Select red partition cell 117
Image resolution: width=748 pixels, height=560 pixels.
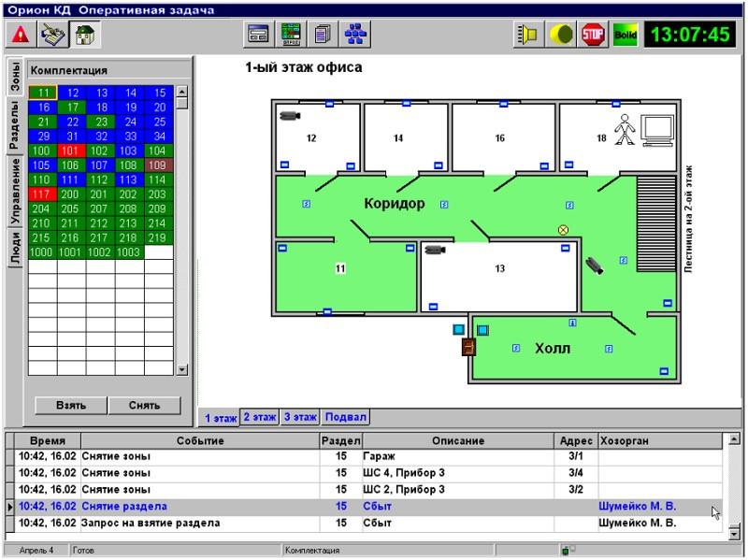coord(42,194)
